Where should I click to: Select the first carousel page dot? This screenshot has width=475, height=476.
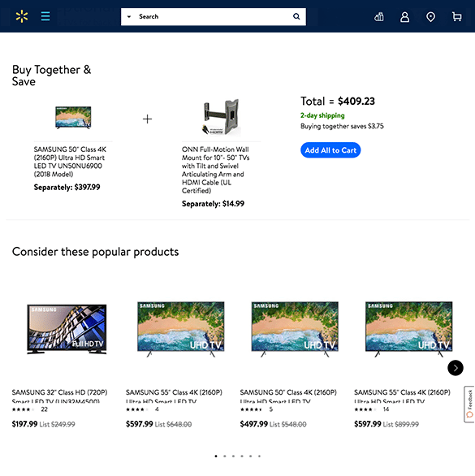pos(216,456)
